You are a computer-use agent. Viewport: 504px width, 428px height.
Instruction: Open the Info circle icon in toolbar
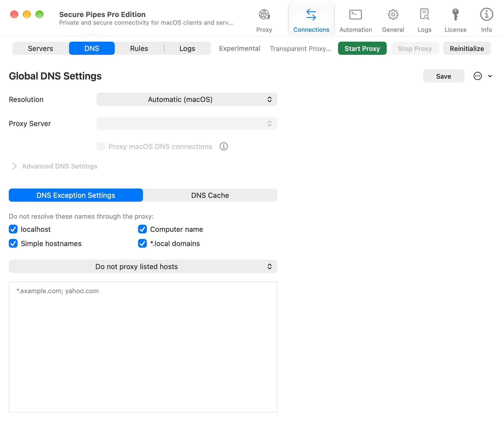[x=486, y=14]
